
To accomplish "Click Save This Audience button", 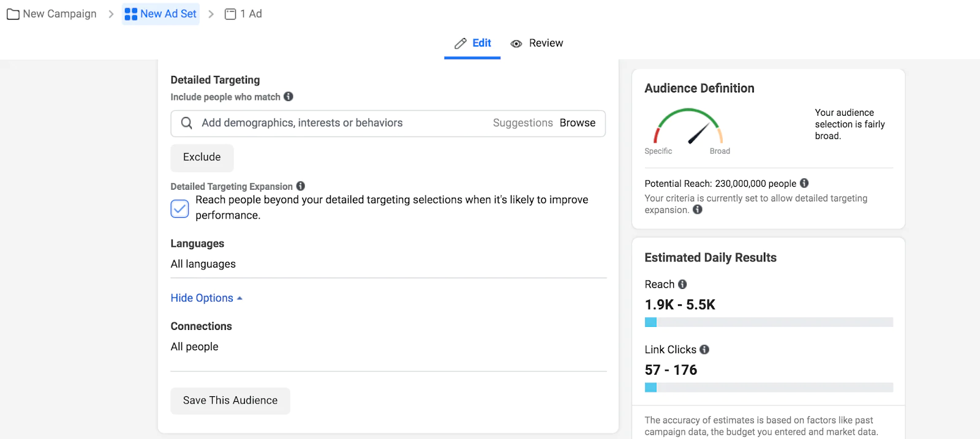I will pos(230,400).
